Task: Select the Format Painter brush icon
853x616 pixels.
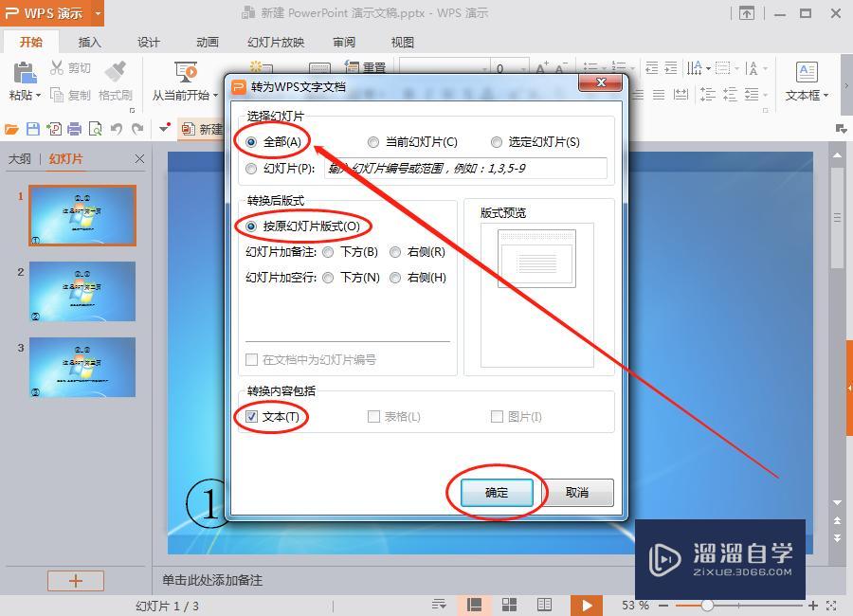Action: click(116, 71)
